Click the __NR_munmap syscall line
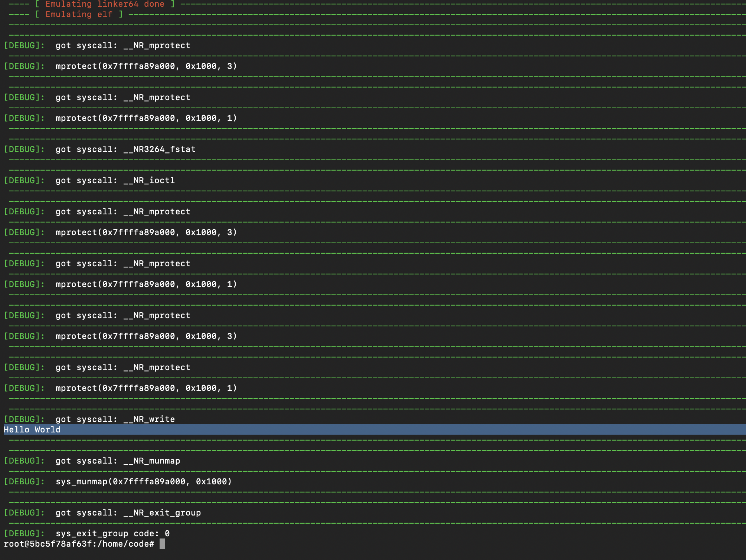Screen dimensions: 746x560 pyautogui.click(x=118, y=461)
